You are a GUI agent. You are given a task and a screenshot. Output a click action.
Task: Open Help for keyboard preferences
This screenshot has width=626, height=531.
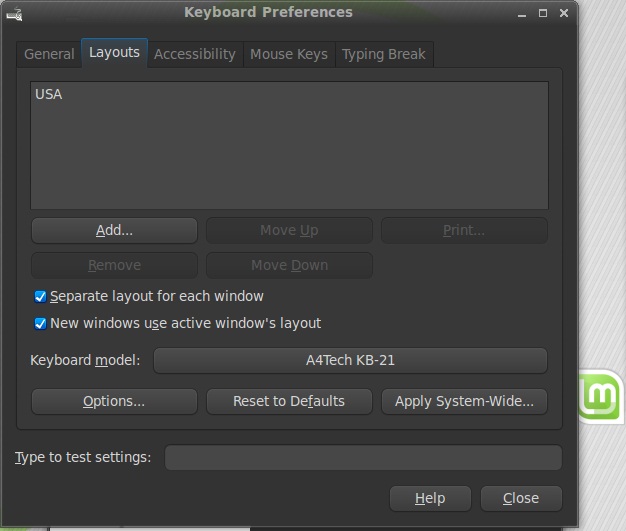click(430, 498)
